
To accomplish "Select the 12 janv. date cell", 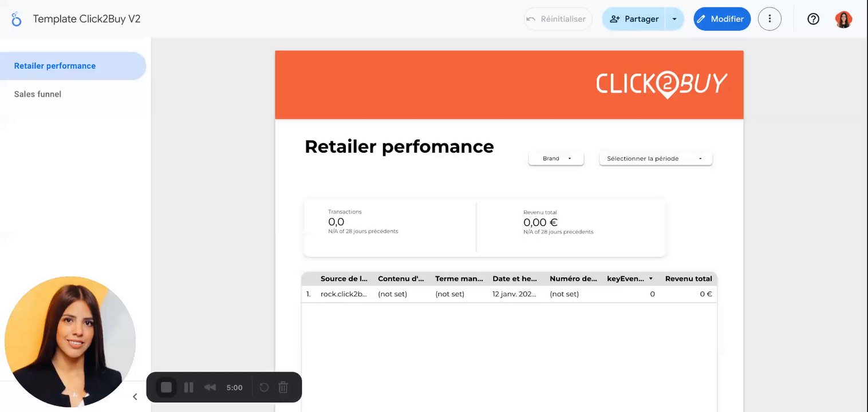I will coord(515,294).
